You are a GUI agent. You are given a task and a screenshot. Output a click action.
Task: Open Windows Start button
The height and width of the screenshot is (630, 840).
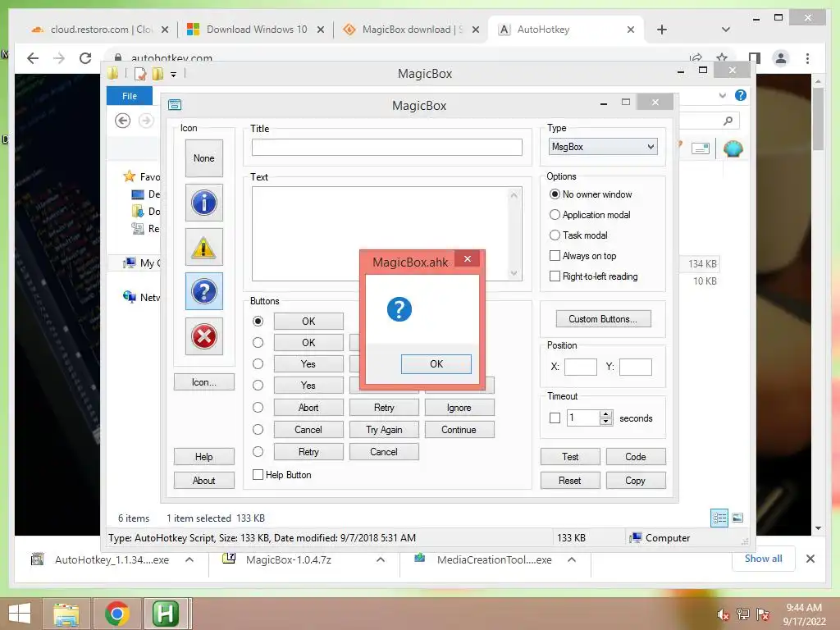20,614
